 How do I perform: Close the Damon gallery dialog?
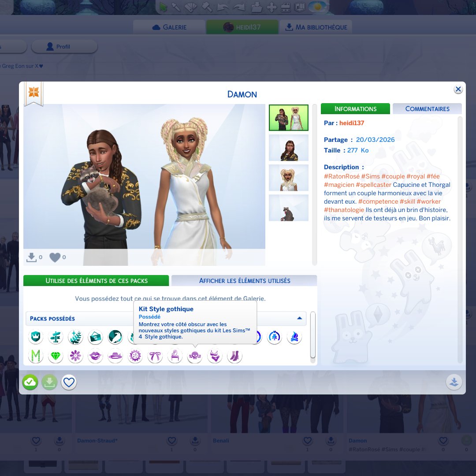[x=458, y=89]
